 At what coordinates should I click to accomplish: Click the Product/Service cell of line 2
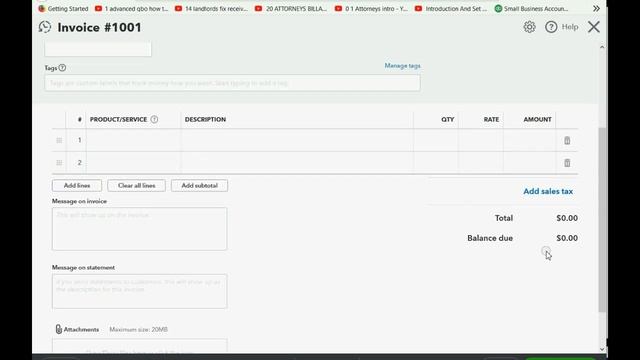[x=133, y=163]
